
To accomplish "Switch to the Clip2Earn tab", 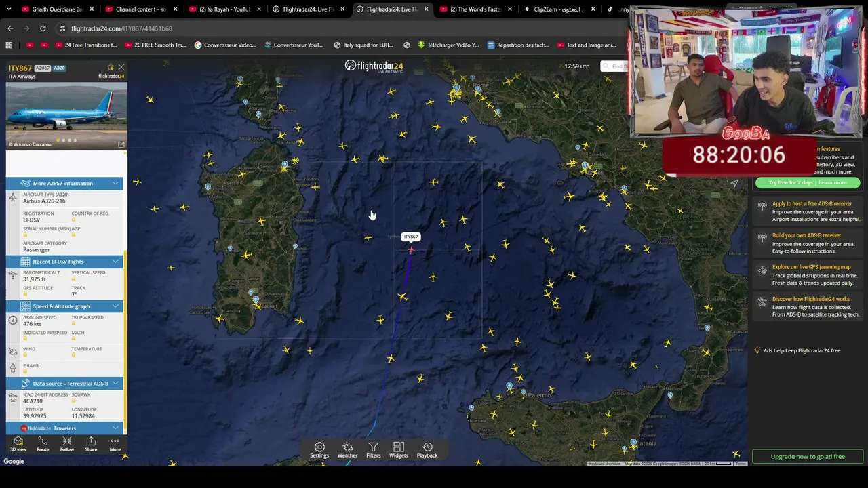I will pyautogui.click(x=559, y=9).
